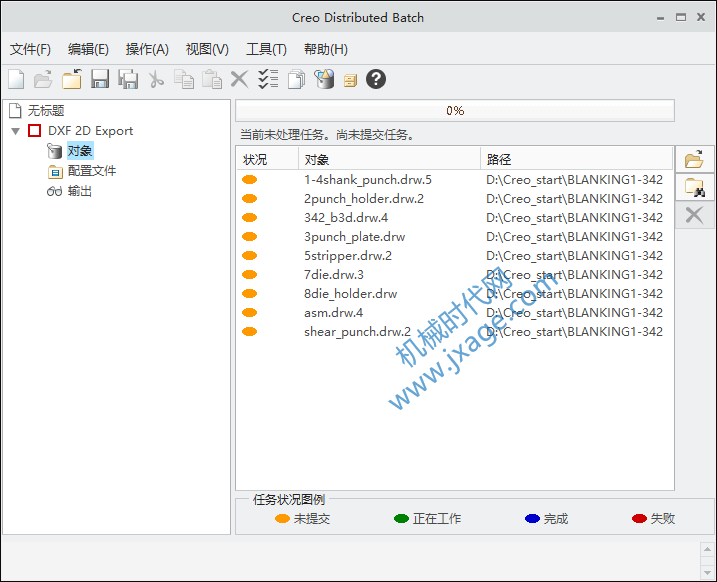Click the small yellow server toolbar icon
Screen dimensions: 717x582
pos(350,81)
